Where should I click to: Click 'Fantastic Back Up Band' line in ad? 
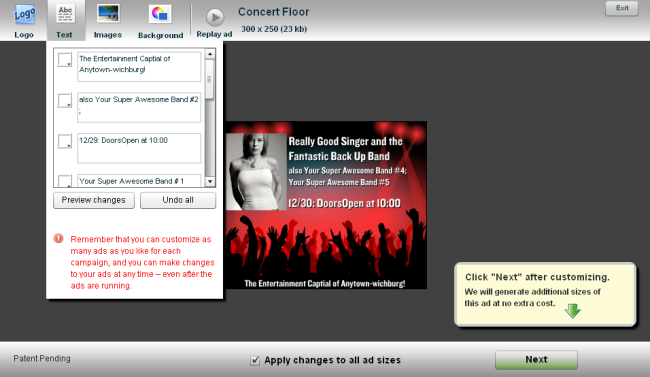[339, 156]
